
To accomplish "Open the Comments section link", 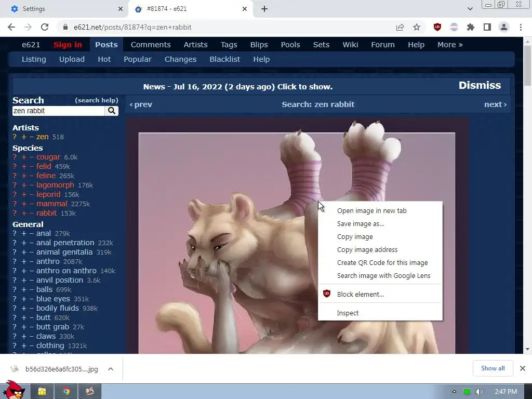I will [x=151, y=45].
